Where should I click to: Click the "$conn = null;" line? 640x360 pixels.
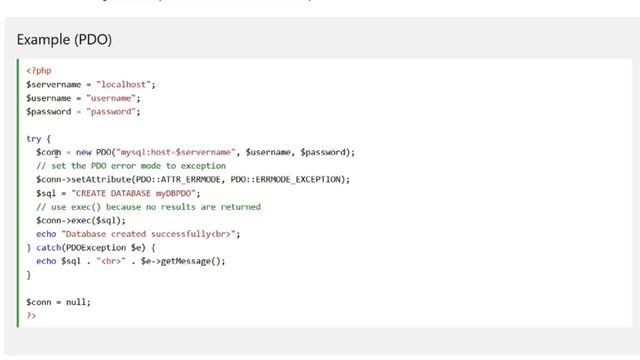58,302
